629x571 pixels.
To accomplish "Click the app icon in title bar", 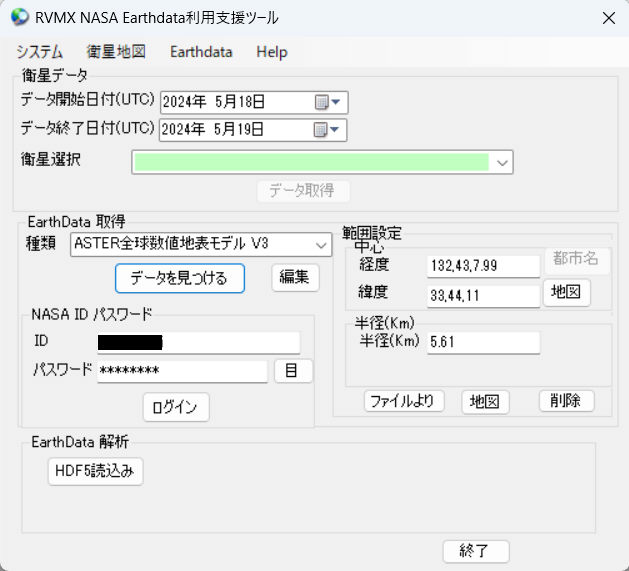I will [x=17, y=18].
